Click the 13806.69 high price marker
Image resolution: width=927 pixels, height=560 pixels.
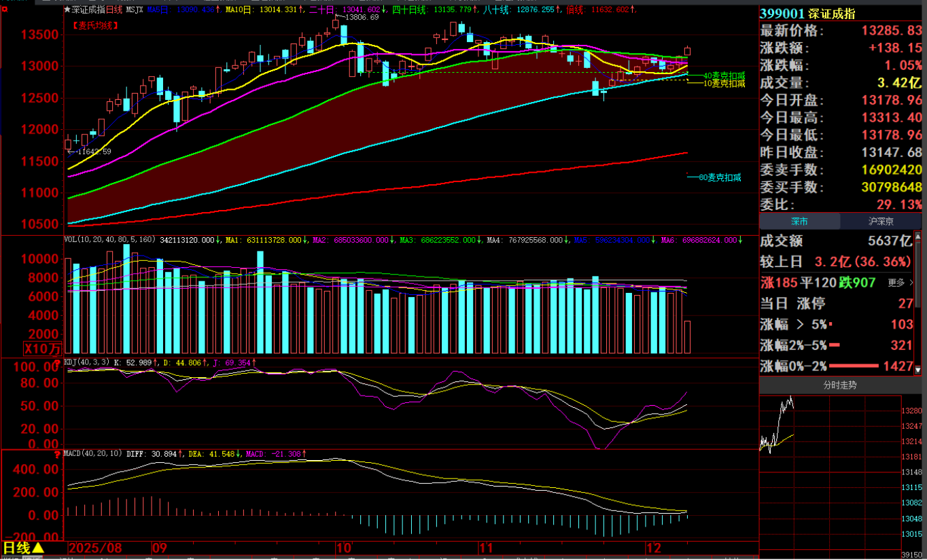(x=362, y=17)
